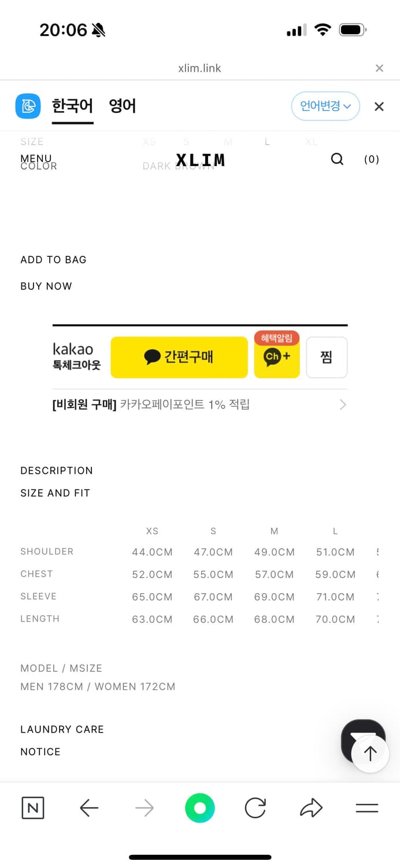
Task: Open the search magnifier icon
Action: pyautogui.click(x=337, y=159)
